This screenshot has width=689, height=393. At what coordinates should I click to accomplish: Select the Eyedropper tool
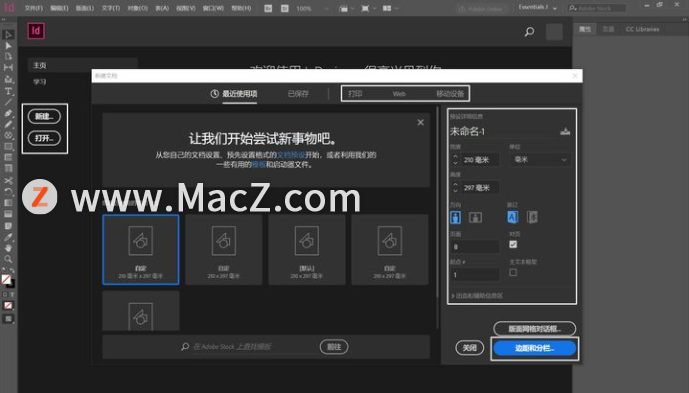8,237
